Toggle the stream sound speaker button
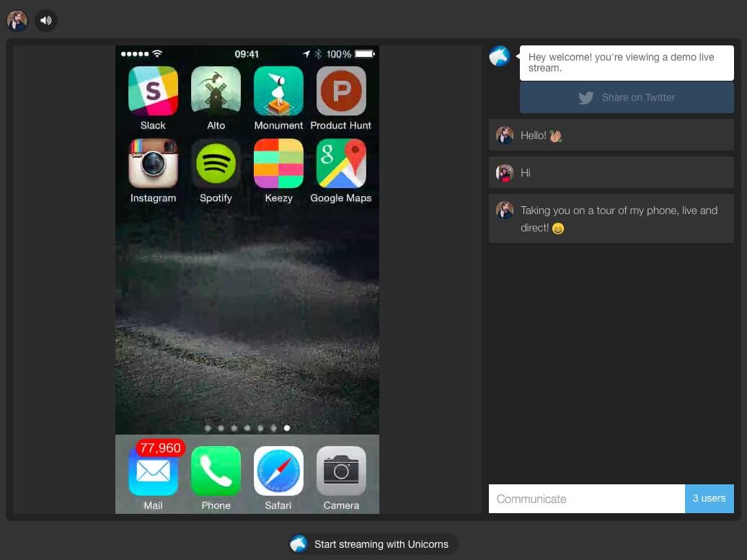747x560 pixels. point(45,20)
